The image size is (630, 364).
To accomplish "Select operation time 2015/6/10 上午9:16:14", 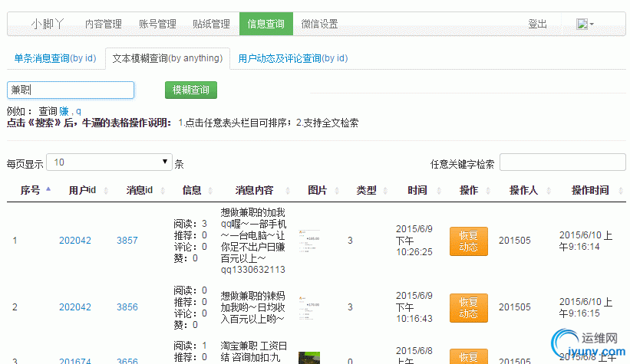I will click(585, 241).
